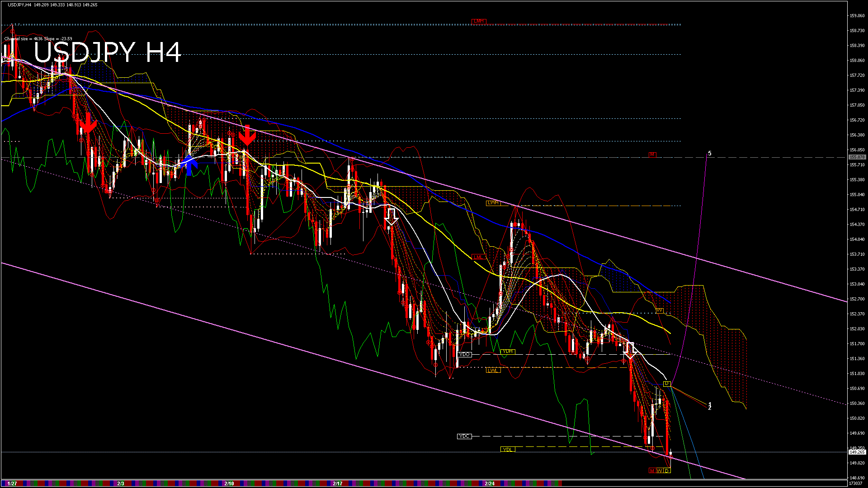Click the 2/10 date on time axis
Image resolution: width=868 pixels, height=488 pixels.
(229, 483)
